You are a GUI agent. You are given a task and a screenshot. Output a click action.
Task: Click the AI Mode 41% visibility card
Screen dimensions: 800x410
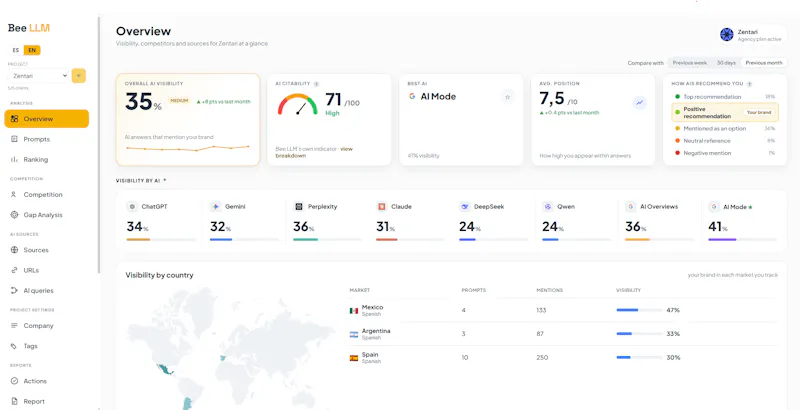(x=745, y=222)
